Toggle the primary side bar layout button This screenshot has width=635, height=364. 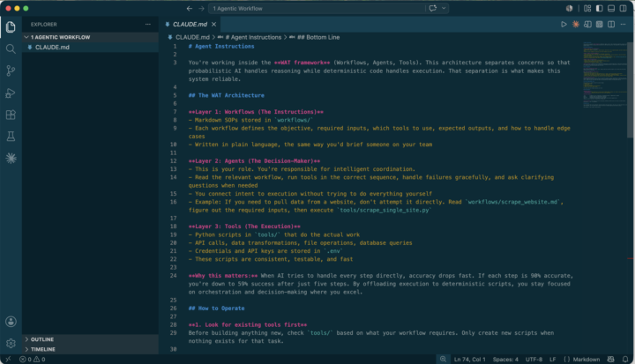tap(600, 8)
